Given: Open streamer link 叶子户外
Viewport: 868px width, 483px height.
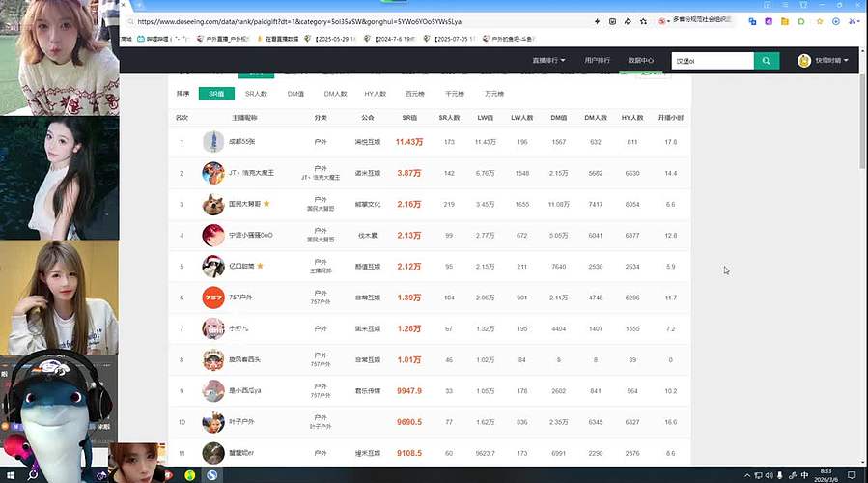Looking at the screenshot, I should 242,422.
